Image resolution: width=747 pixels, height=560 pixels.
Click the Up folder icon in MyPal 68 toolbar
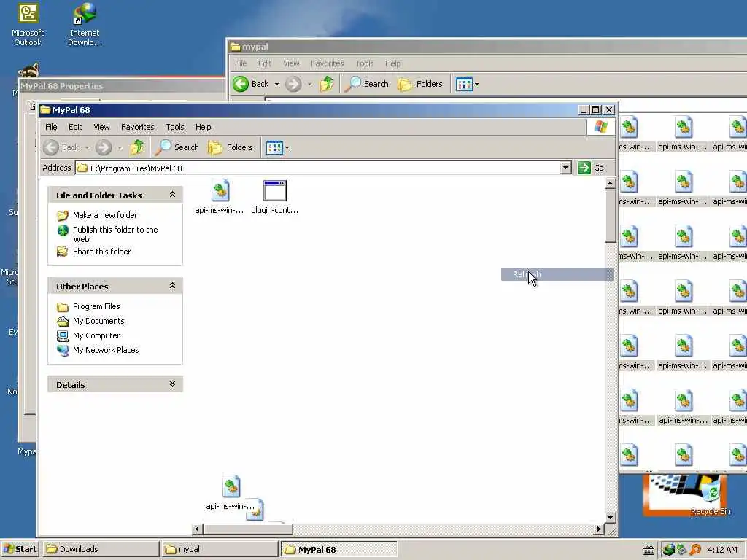click(x=137, y=147)
